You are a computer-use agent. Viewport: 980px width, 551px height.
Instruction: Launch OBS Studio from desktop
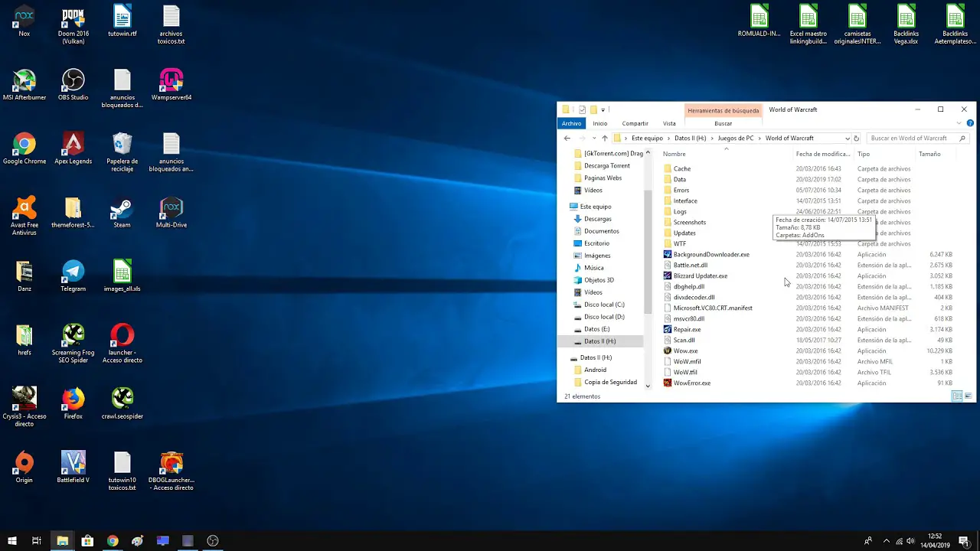click(x=73, y=85)
